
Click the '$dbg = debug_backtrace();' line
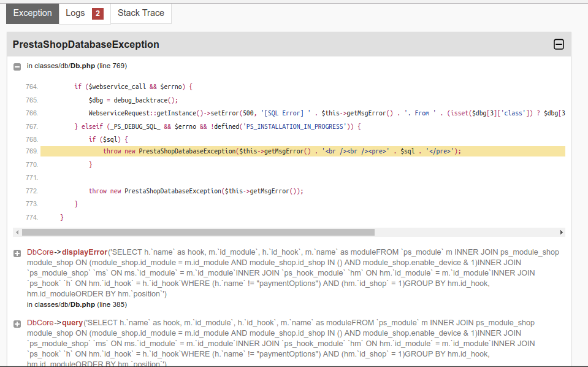coord(133,100)
